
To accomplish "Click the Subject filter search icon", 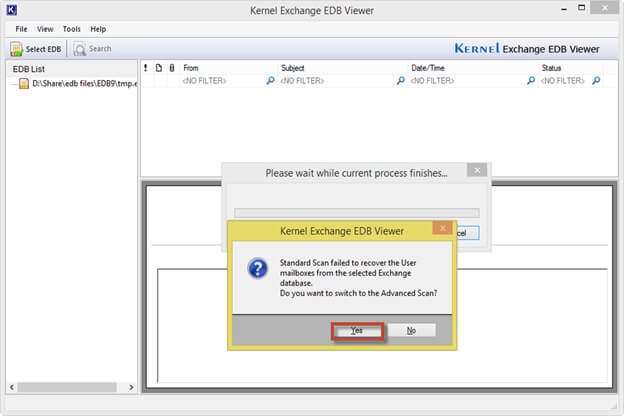I will click(401, 80).
